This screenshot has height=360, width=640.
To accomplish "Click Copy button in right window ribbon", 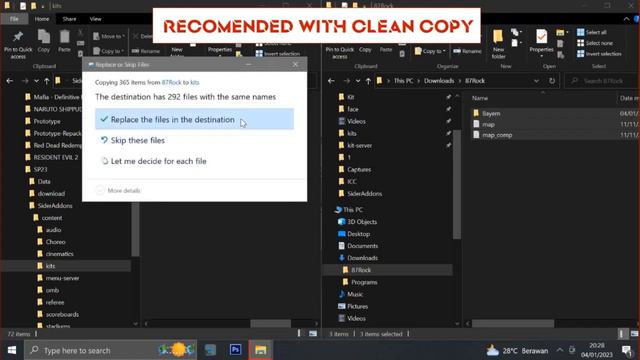I will pos(365,49).
